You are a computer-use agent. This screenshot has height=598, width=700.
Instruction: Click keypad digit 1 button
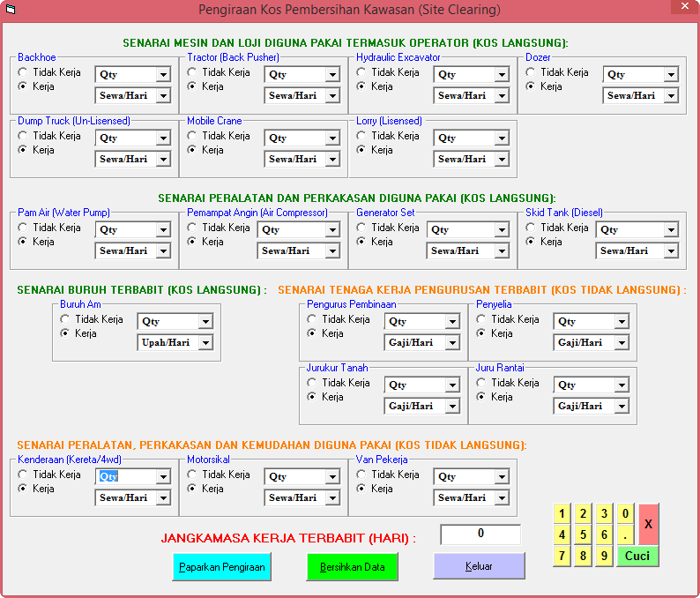562,513
